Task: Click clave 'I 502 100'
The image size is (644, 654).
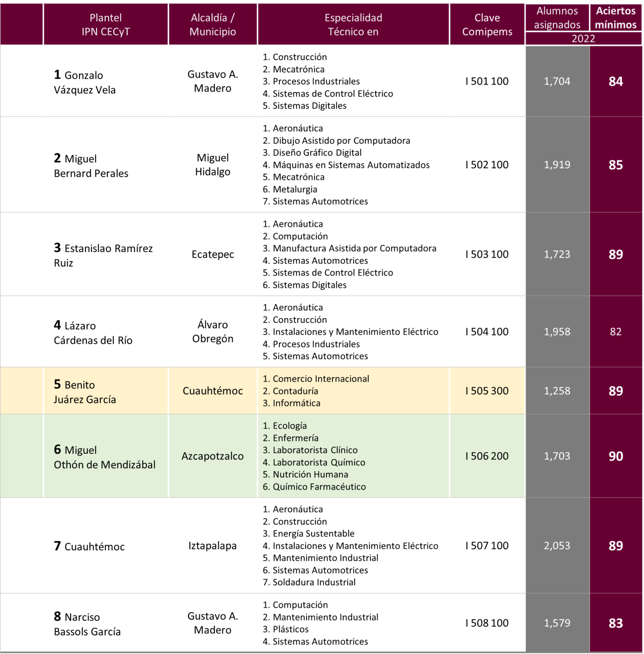Action: (487, 165)
